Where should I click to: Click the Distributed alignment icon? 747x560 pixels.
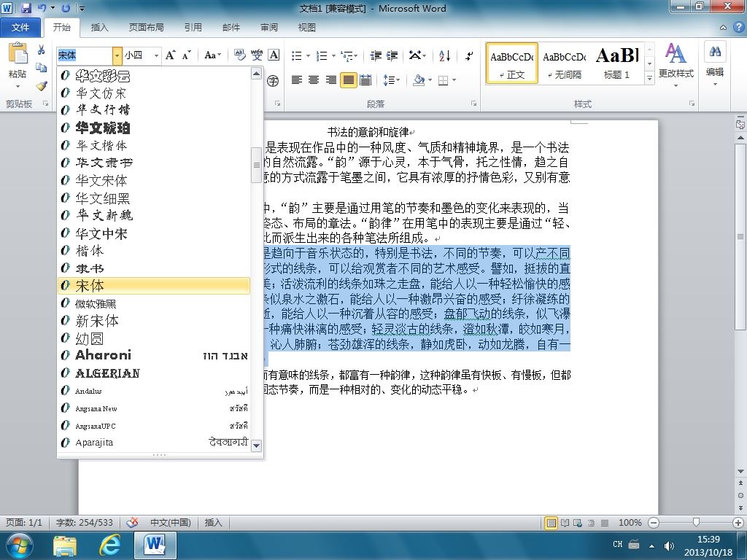click(365, 80)
